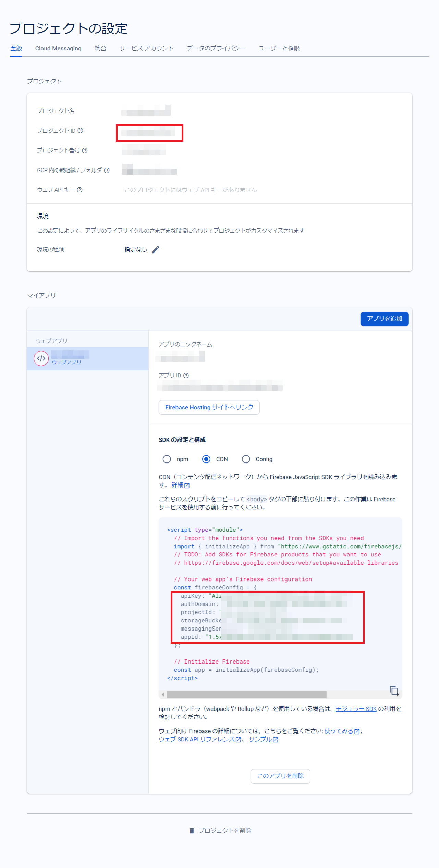Open the 詳細 link about CDN
This screenshot has width=439, height=868.
pos(178,485)
